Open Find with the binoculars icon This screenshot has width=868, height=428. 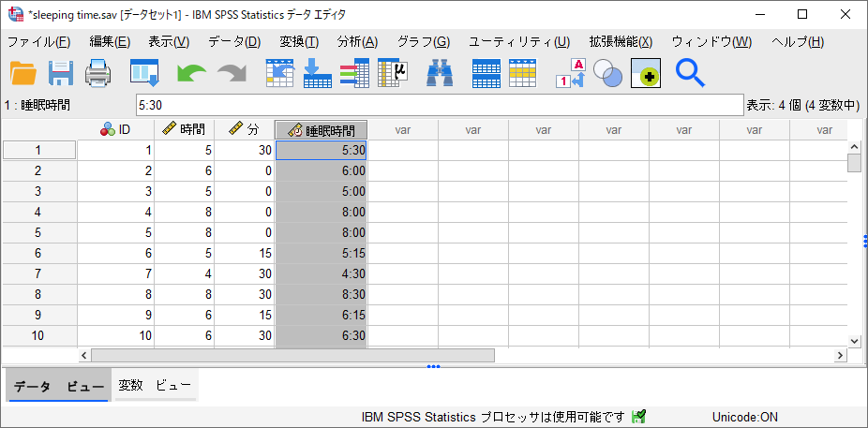click(x=440, y=74)
